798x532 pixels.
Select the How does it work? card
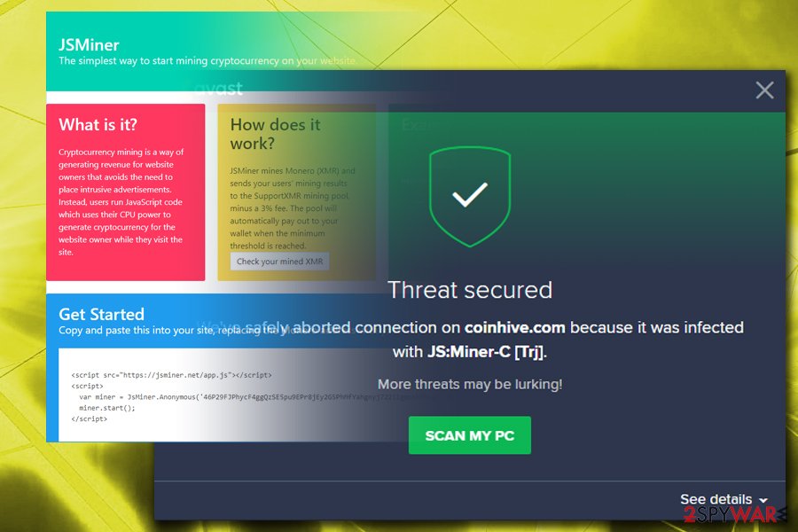coord(297,192)
